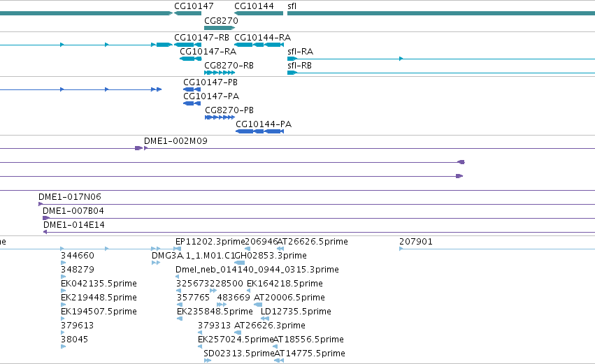Click the CG10144-PA protein label
Viewport: 595px width, 364px height.
[x=264, y=124]
